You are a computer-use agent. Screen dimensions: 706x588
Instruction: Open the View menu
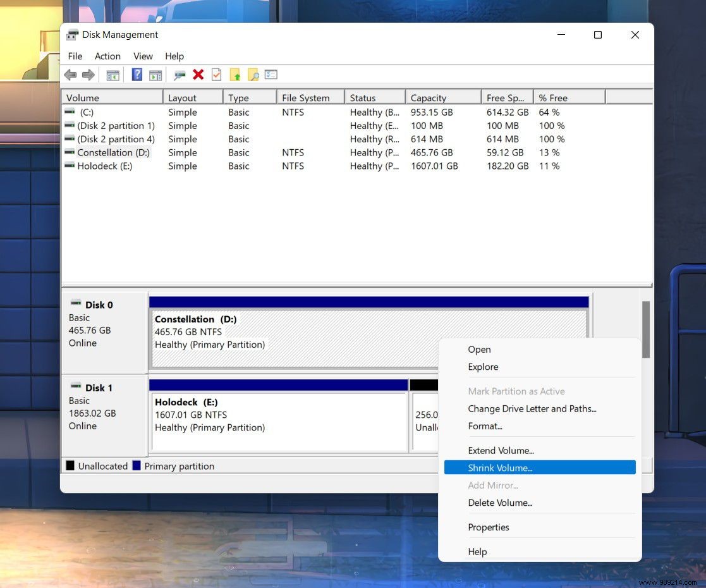coord(142,56)
